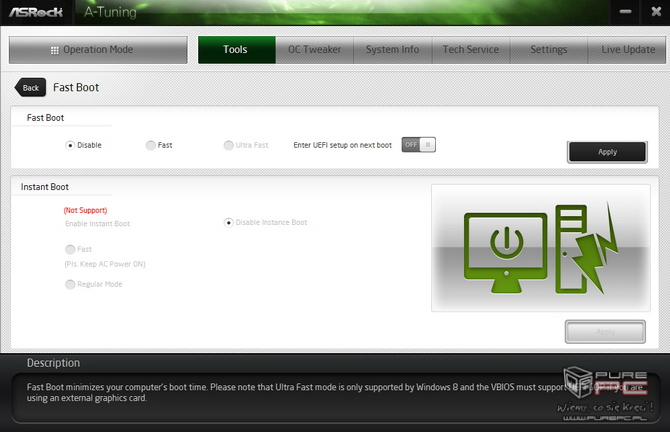Viewport: 670px width, 432px height.
Task: Choose Fast under Instant Boot
Action: coord(70,249)
